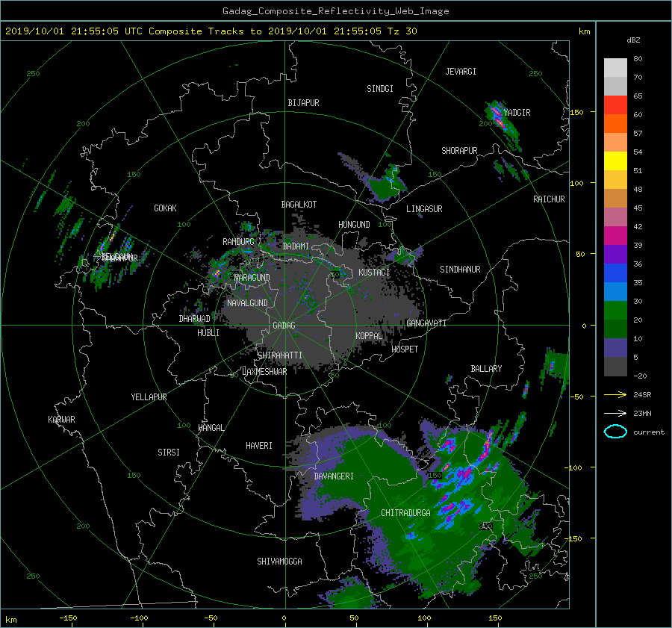Screen dimensions: 672x628
Task: Click the KUSTAGI city label
Action: 374,273
